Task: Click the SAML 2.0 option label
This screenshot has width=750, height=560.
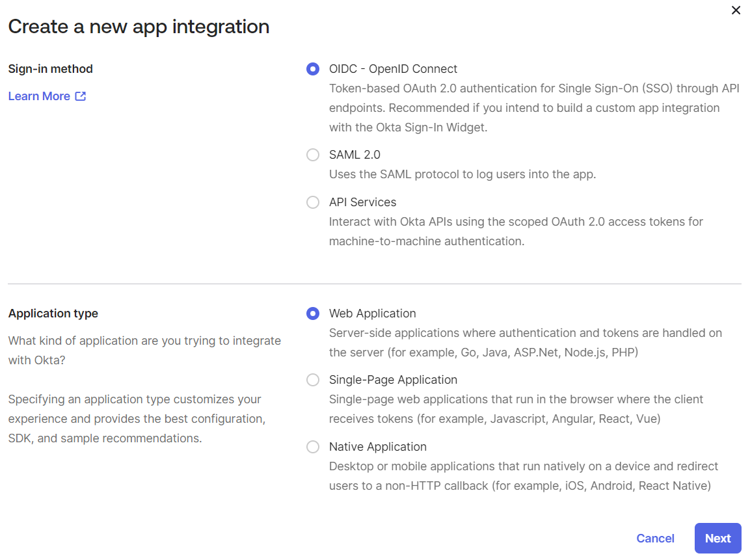Action: coord(355,155)
